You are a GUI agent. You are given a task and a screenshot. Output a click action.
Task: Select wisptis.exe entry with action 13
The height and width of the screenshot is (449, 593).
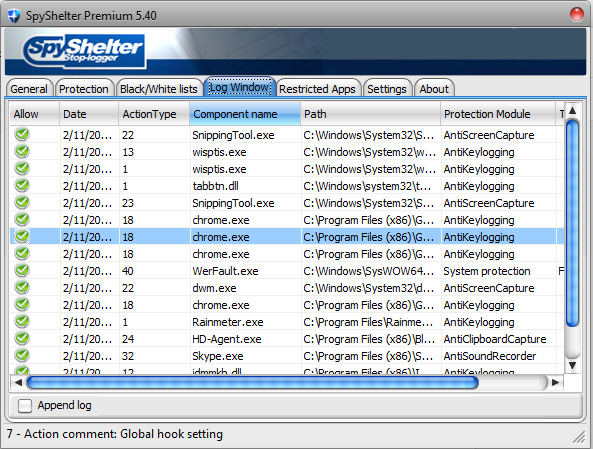pos(219,152)
